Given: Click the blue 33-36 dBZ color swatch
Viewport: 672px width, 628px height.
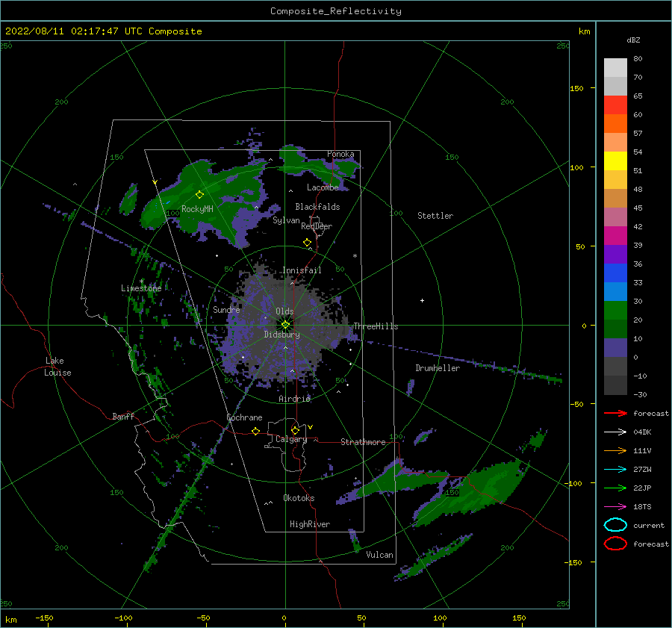Looking at the screenshot, I should point(615,273).
